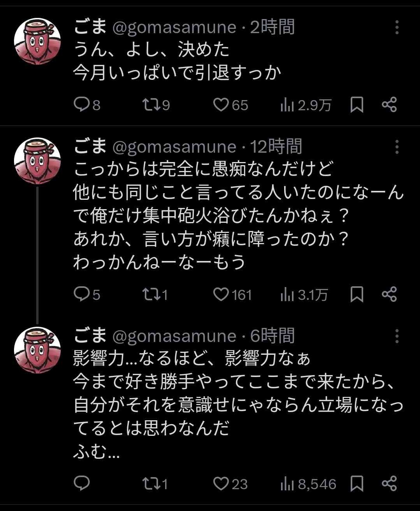
Task: Retweet the 影響力 tweet
Action: pyautogui.click(x=150, y=484)
